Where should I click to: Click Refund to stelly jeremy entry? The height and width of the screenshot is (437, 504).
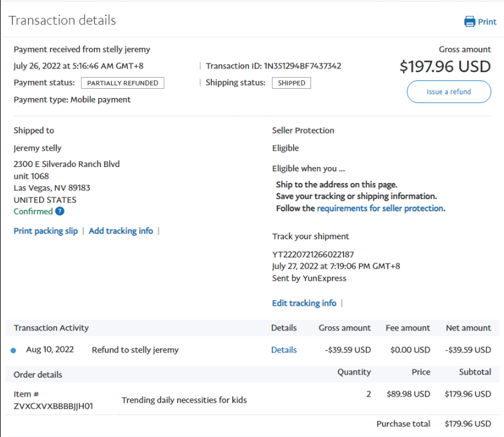pyautogui.click(x=135, y=350)
